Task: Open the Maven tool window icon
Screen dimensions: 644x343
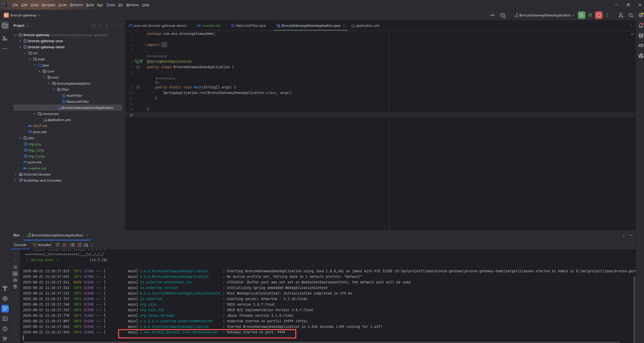Action: (x=641, y=46)
